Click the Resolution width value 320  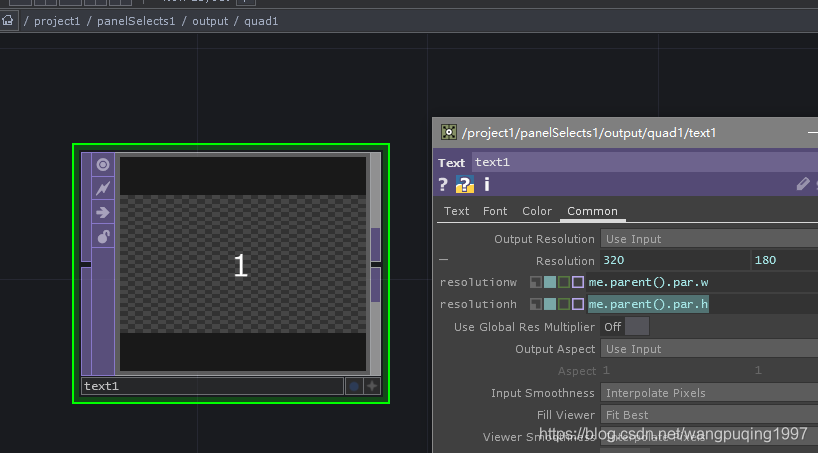[x=675, y=260]
